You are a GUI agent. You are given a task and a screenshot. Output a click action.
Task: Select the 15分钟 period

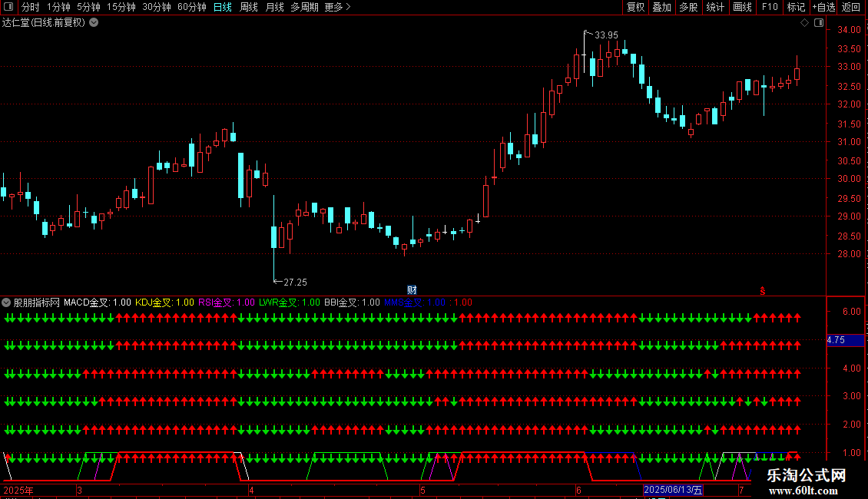click(x=121, y=7)
